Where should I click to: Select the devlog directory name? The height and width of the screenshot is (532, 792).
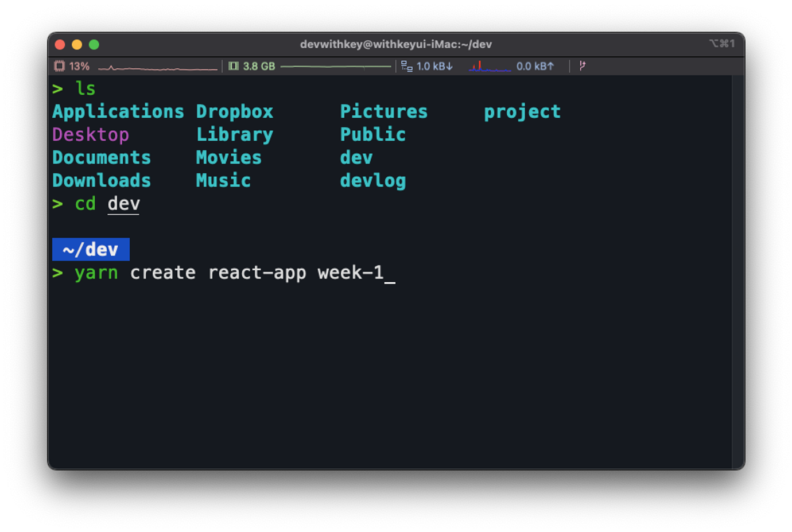tap(372, 180)
